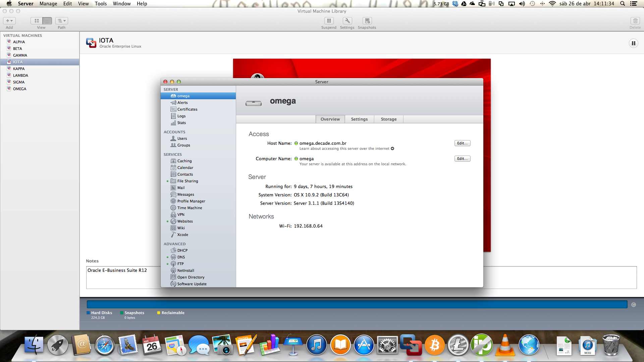Open the Path dropdown button
The width and height of the screenshot is (644, 362).
point(62,21)
